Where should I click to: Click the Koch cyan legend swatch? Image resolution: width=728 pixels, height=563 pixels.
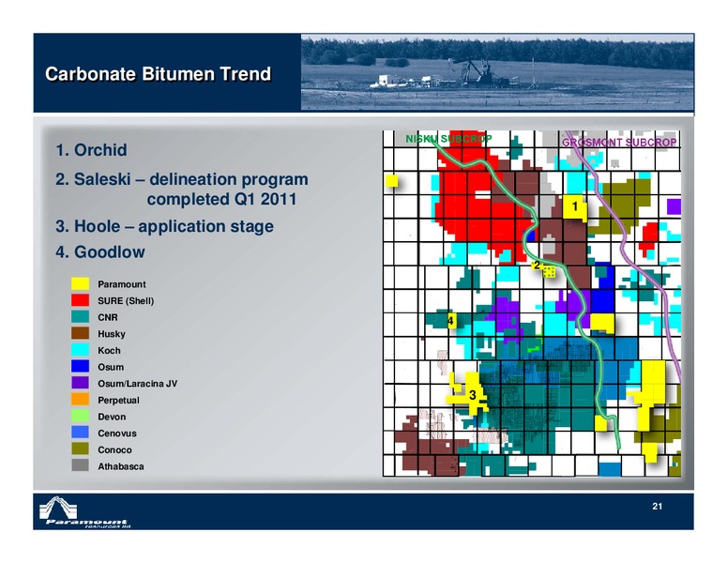click(x=81, y=350)
